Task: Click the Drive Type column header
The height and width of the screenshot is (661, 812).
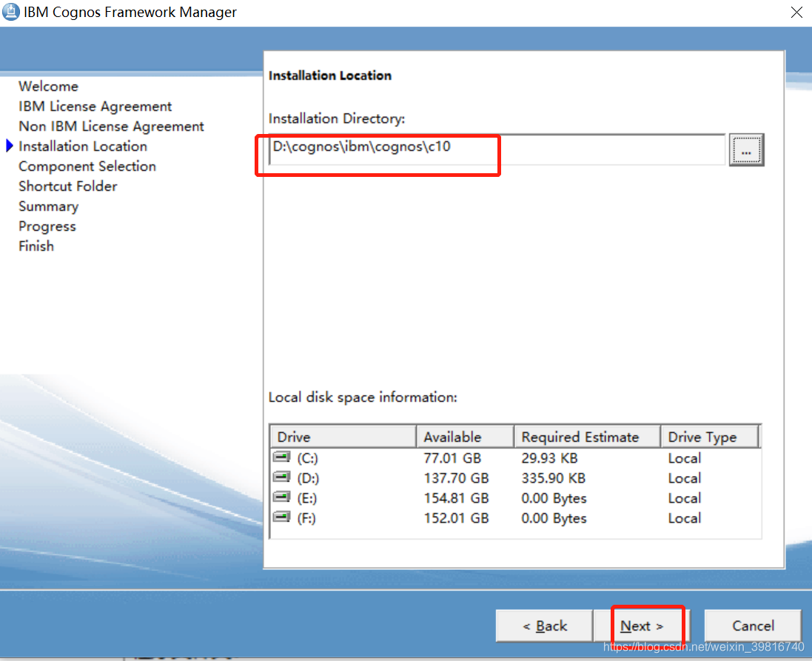Action: [x=710, y=437]
